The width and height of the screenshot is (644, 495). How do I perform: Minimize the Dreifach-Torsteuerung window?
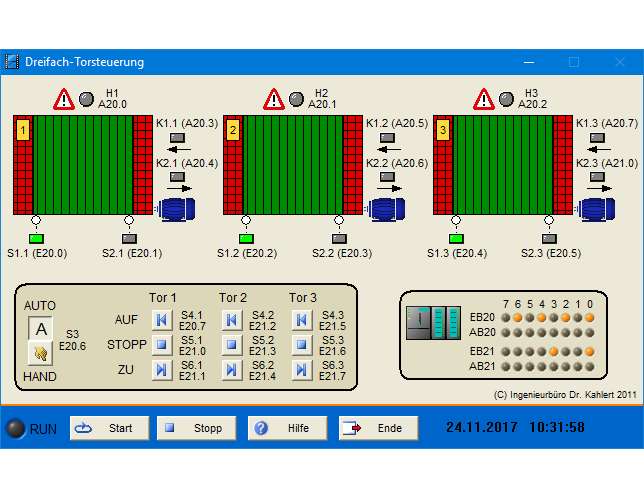pos(529,62)
